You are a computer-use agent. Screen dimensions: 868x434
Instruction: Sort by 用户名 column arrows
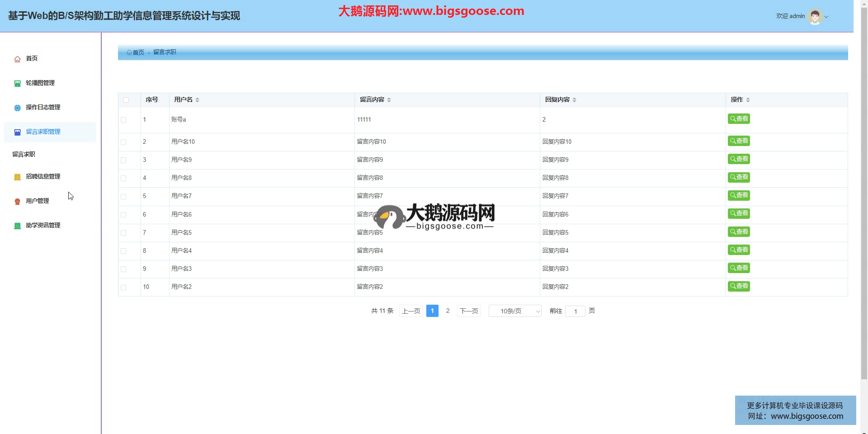198,100
